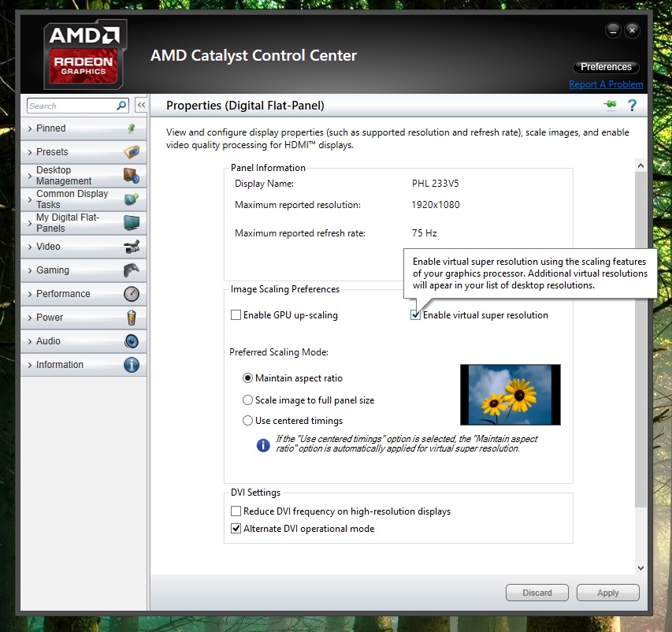Image resolution: width=672 pixels, height=632 pixels.
Task: Click the blue info icon near centered timings note
Action: pyautogui.click(x=263, y=445)
